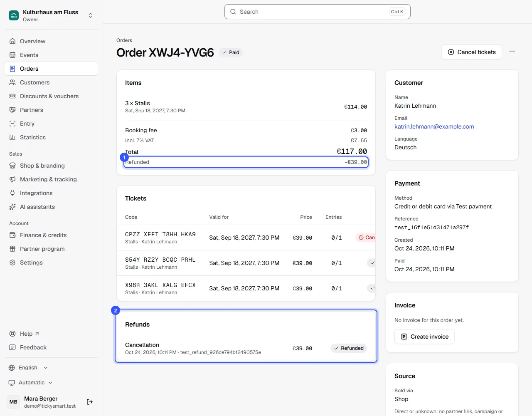The height and width of the screenshot is (416, 532).
Task: Click the Partners handshake icon
Action: 12,110
